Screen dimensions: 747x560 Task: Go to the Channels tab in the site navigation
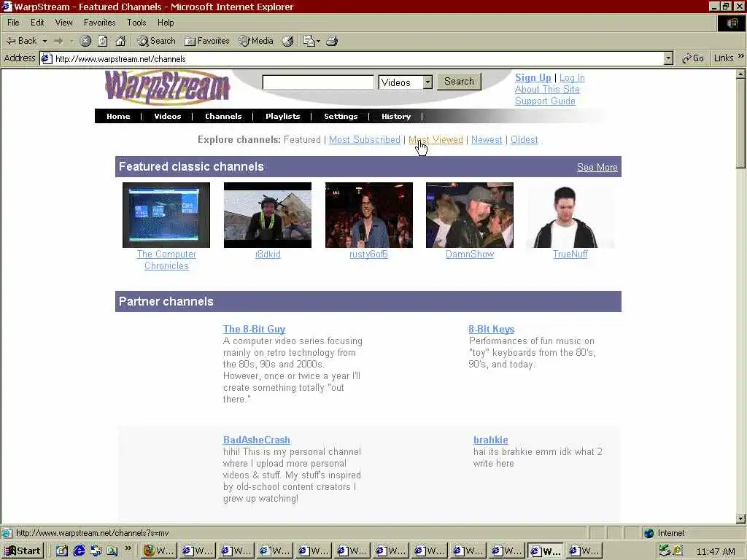(223, 116)
